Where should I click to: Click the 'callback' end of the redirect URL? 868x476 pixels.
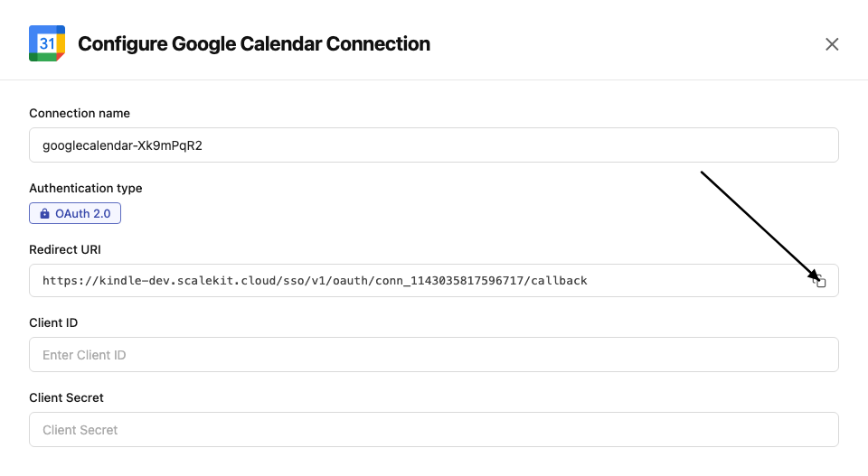click(x=560, y=281)
